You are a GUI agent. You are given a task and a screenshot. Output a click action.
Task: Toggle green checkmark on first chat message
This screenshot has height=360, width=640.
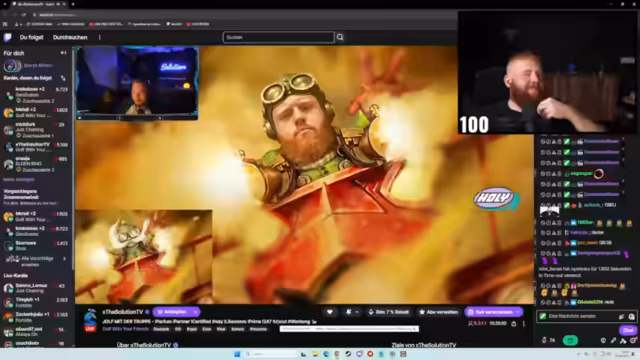[x=567, y=142]
